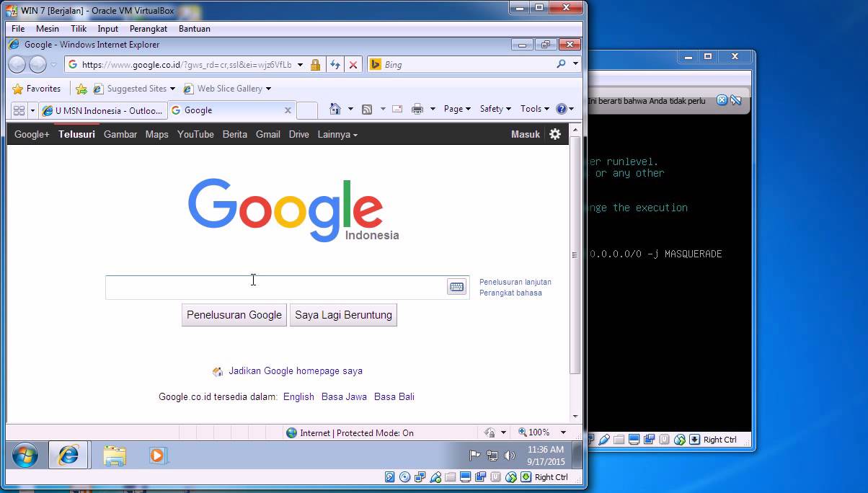Open the Print options dropdown arrow
The image size is (868, 493).
click(x=433, y=109)
